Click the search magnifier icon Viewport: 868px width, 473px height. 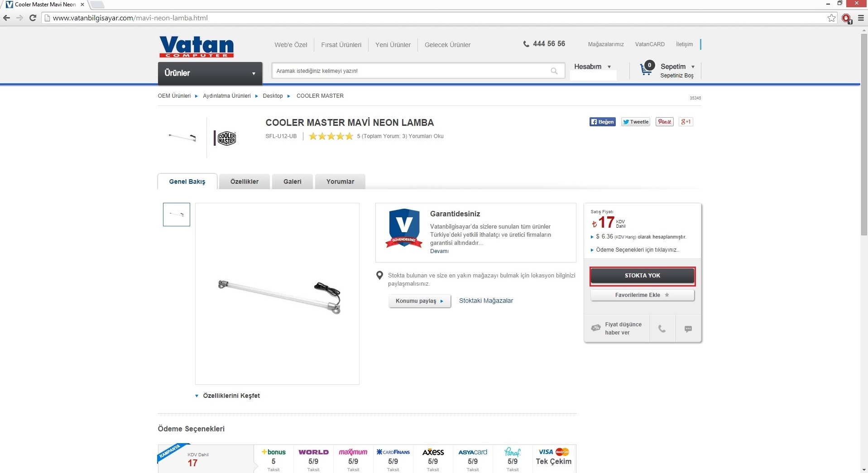pos(554,71)
